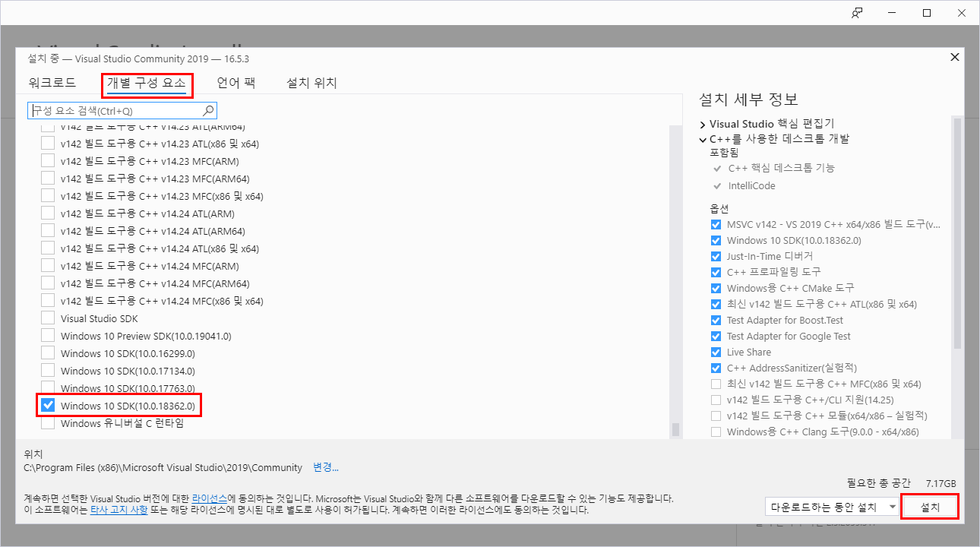The image size is (980, 547).
Task: Uncheck Test Adapter for Google Test
Action: (716, 337)
